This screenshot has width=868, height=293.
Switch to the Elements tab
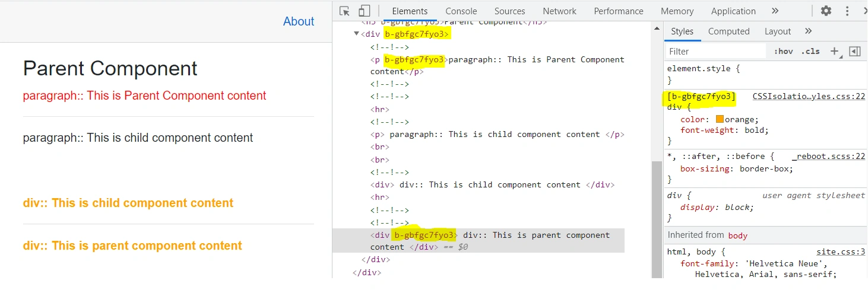tap(410, 11)
